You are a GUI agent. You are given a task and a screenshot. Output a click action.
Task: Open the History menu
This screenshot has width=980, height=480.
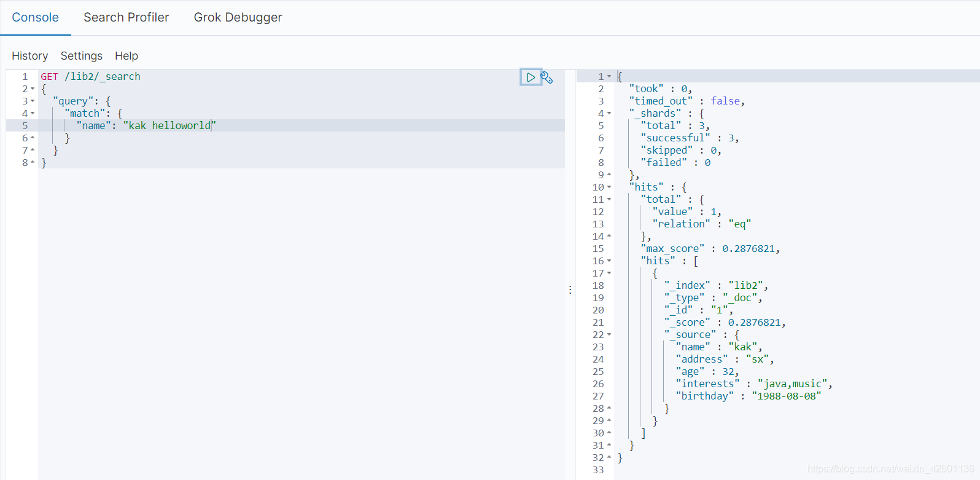[x=29, y=56]
